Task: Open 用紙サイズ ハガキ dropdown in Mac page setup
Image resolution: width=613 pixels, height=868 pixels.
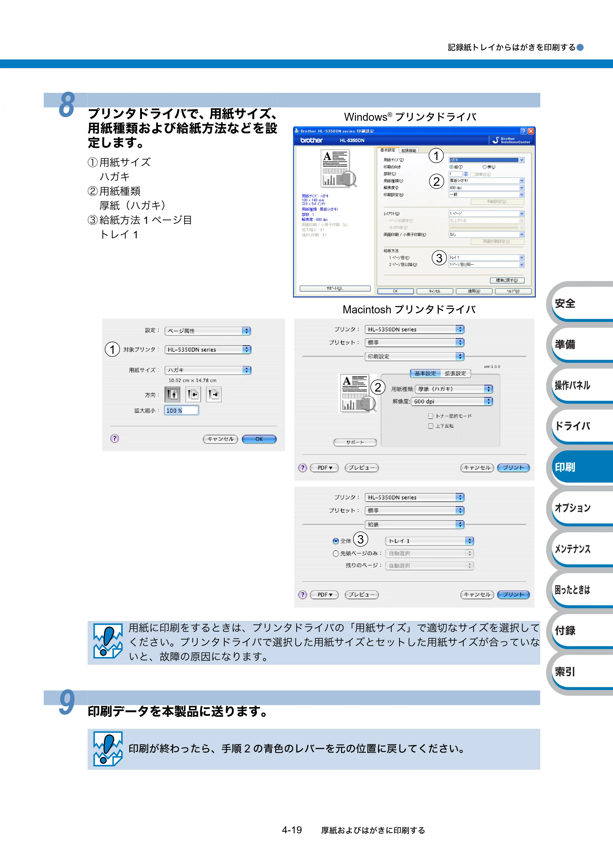Action: pyautogui.click(x=208, y=370)
